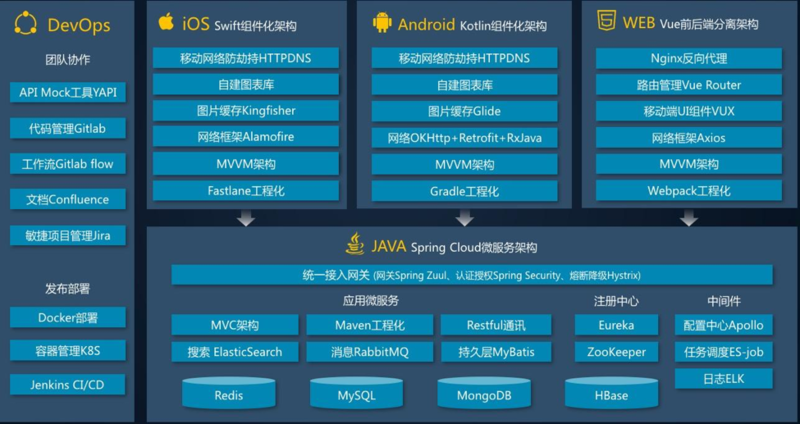Select the 图片缓存Kingfisher box
The width and height of the screenshot is (800, 424).
[x=246, y=110]
